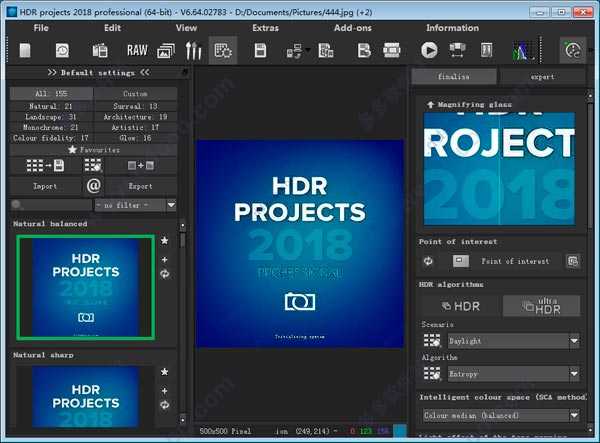Show Favourites presets
600x443 pixels.
click(x=93, y=150)
